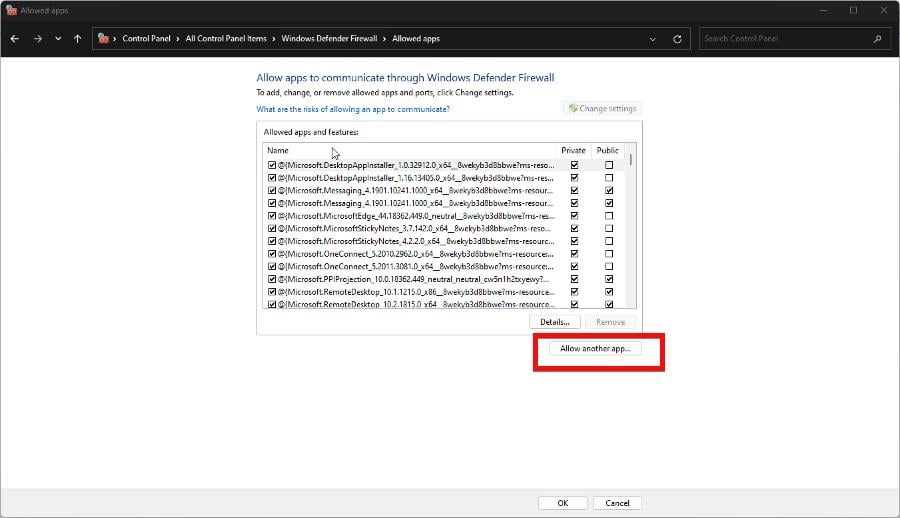Cancel the firewall changes

click(617, 503)
